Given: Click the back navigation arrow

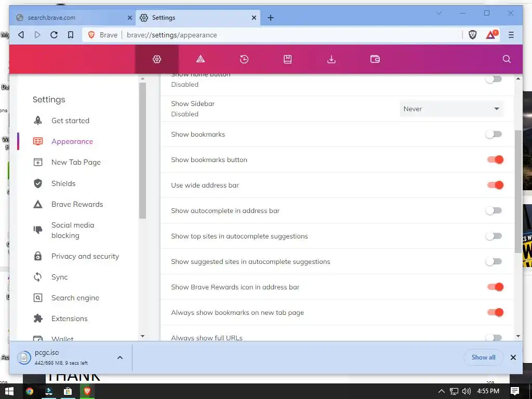Looking at the screenshot, I should 21,35.
